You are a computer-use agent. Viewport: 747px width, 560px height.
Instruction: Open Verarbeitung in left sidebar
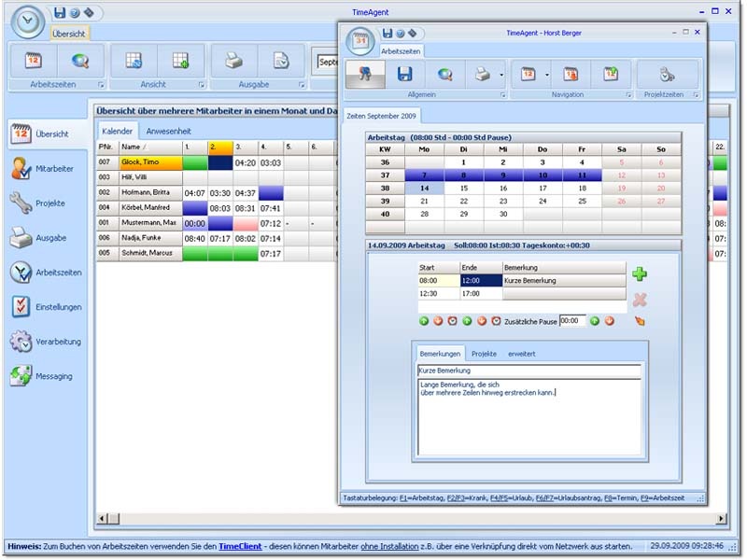tap(45, 342)
